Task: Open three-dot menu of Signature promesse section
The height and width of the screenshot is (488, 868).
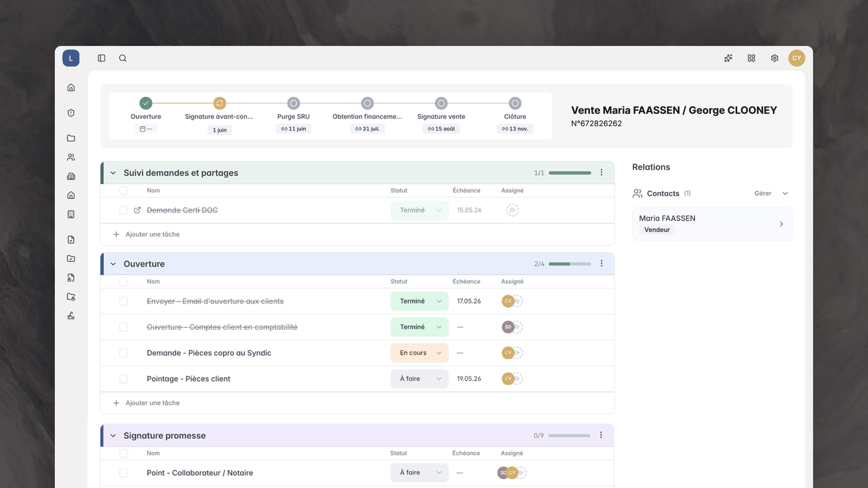Action: tap(601, 435)
